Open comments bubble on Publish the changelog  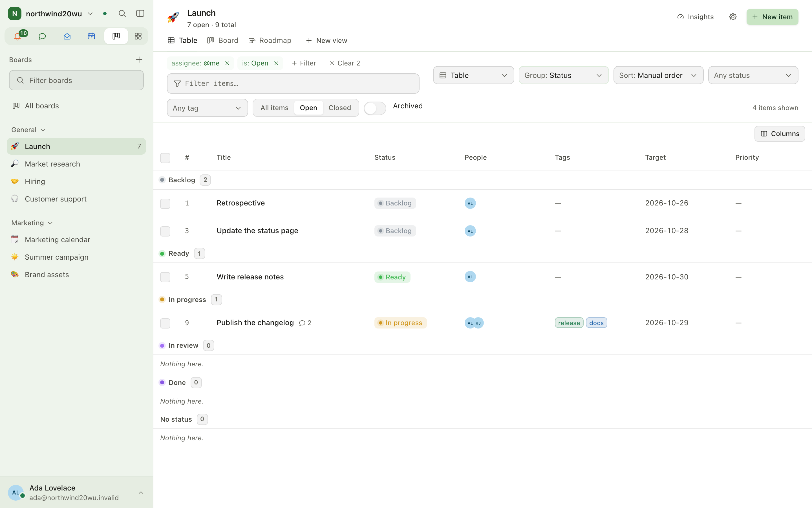305,323
